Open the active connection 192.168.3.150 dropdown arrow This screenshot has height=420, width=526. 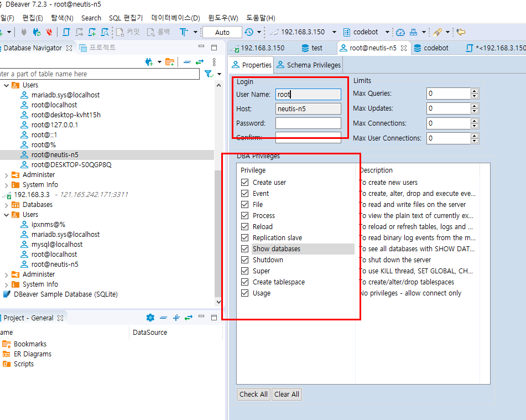[334, 32]
